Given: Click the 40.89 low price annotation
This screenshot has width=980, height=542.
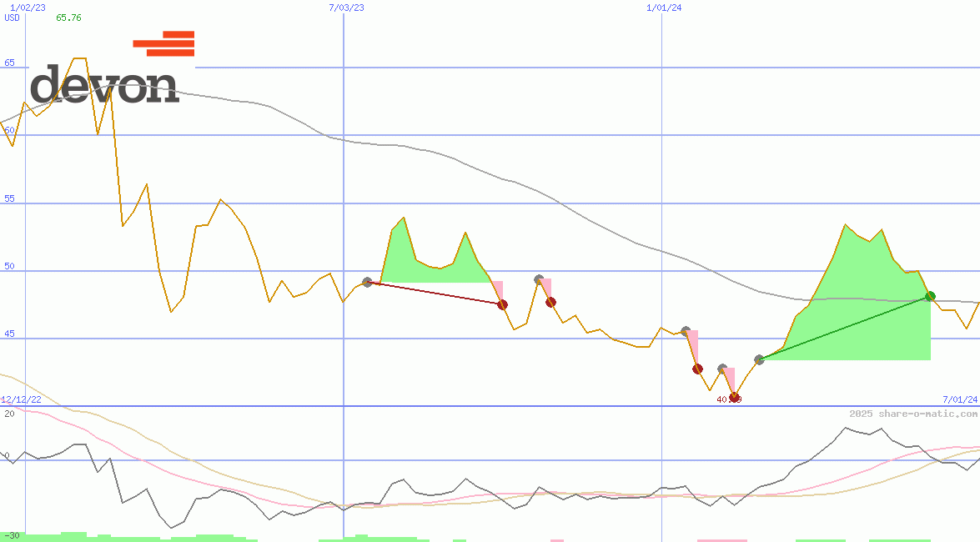Looking at the screenshot, I should pyautogui.click(x=725, y=400).
